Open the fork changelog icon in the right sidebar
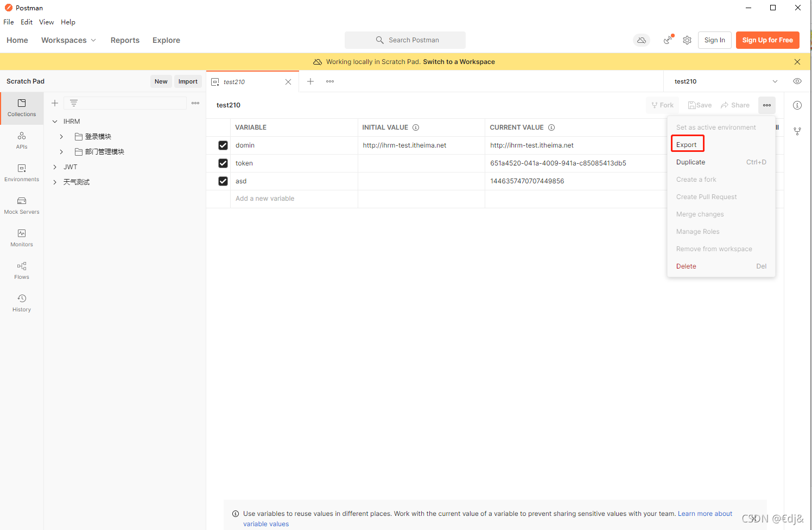This screenshot has height=530, width=812. click(x=797, y=131)
